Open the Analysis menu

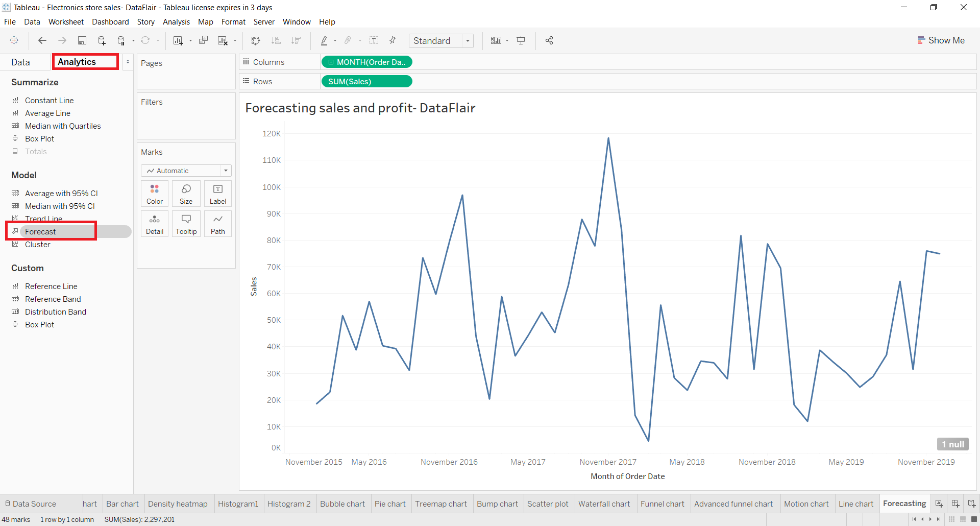click(x=176, y=22)
